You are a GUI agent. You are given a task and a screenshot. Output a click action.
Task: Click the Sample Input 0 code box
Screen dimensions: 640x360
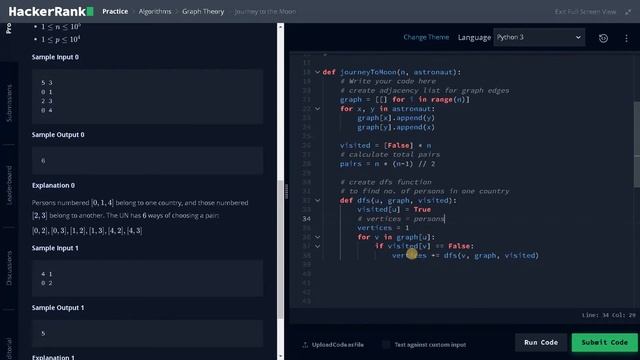point(147,96)
